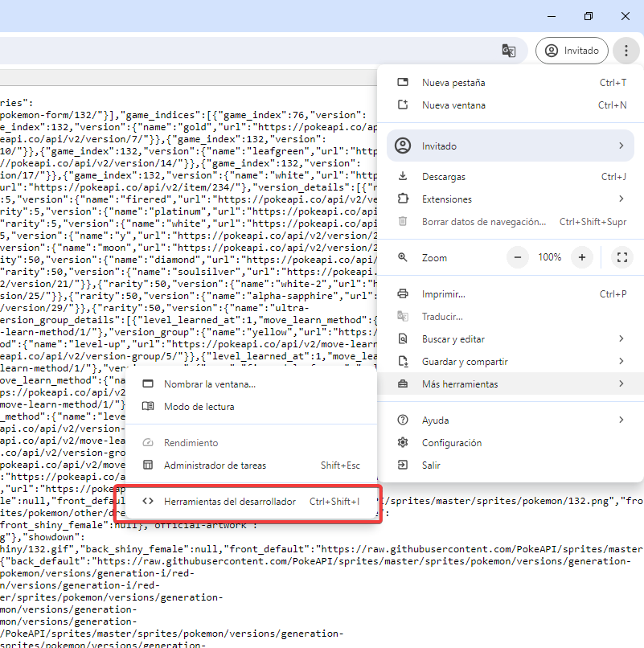Click Salir to exit Chrome
The image size is (644, 648).
(x=432, y=465)
